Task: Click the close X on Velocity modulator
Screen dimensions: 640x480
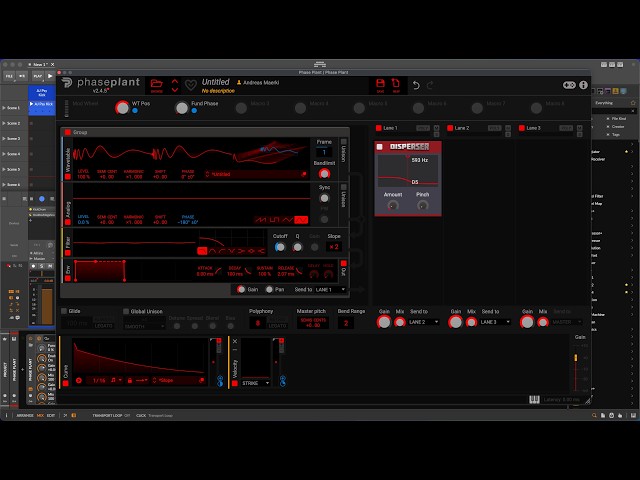Action: point(235,341)
